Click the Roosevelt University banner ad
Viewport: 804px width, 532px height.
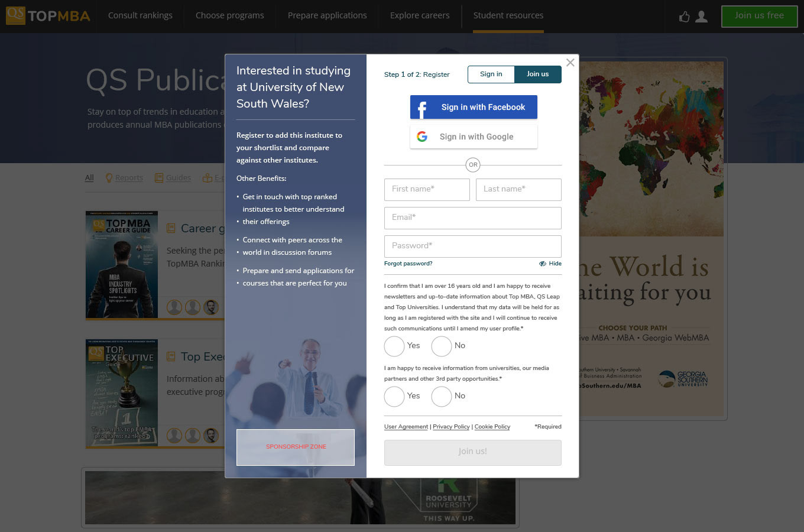tap(300, 498)
